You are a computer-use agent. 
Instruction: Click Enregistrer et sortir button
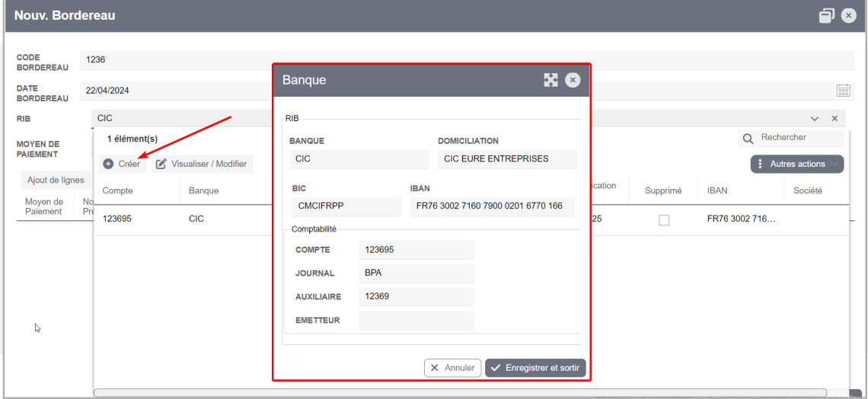[535, 368]
